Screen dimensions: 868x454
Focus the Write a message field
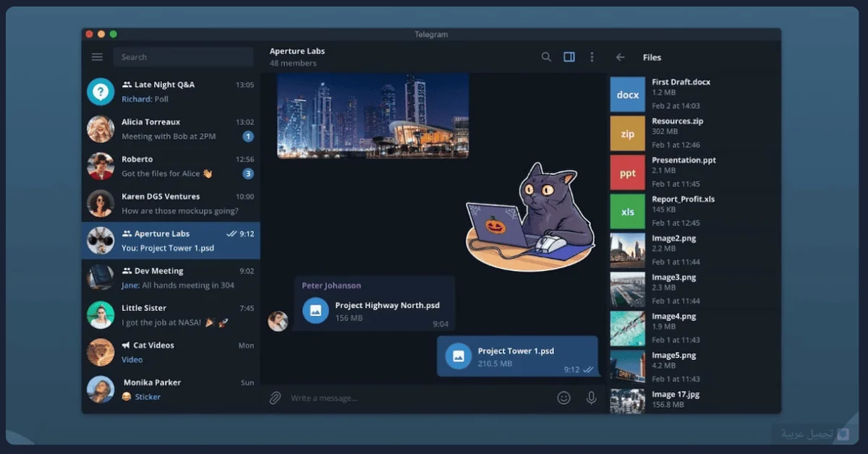coord(420,398)
